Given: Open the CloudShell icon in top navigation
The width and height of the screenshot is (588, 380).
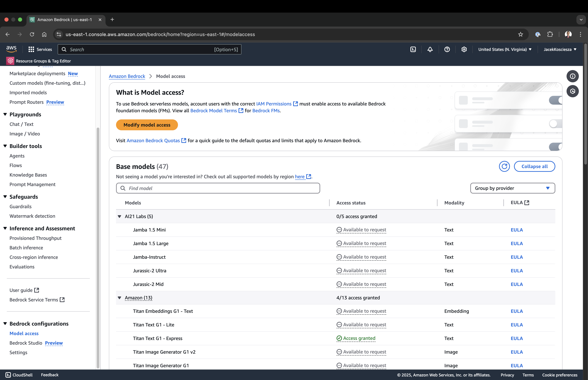Looking at the screenshot, I should (x=413, y=49).
